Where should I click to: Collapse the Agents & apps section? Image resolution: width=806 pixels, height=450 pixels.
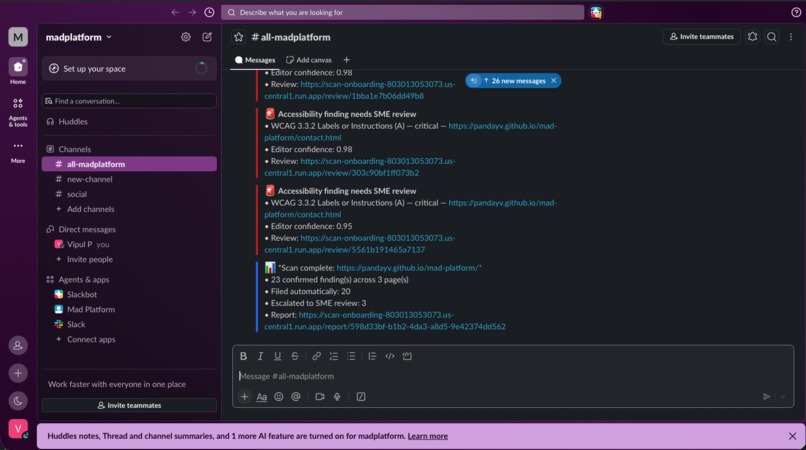[84, 279]
